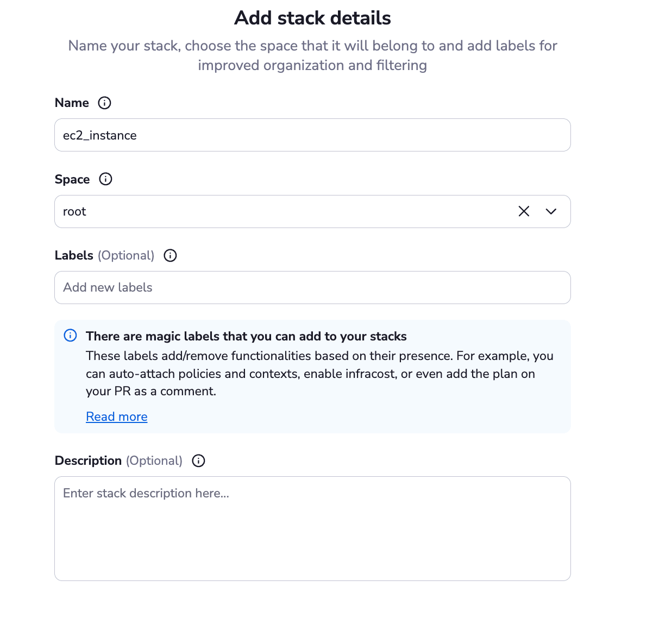Open the Labels info tooltip icon
The image size is (653, 644).
[x=170, y=255]
